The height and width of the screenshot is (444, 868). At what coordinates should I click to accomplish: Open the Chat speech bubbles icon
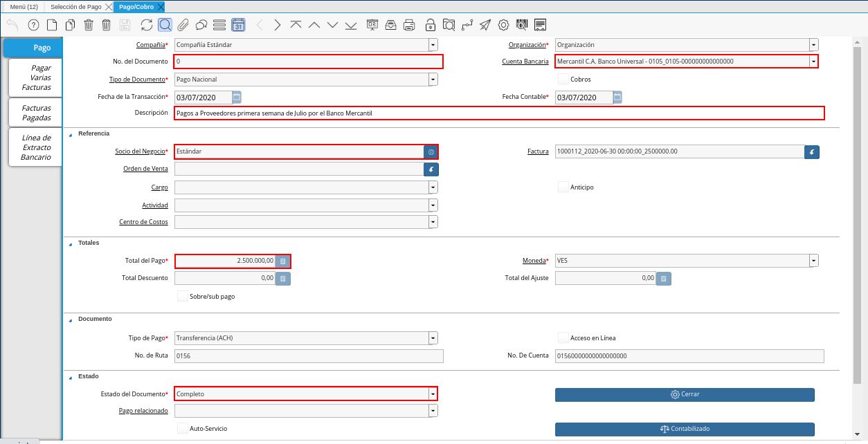201,26
